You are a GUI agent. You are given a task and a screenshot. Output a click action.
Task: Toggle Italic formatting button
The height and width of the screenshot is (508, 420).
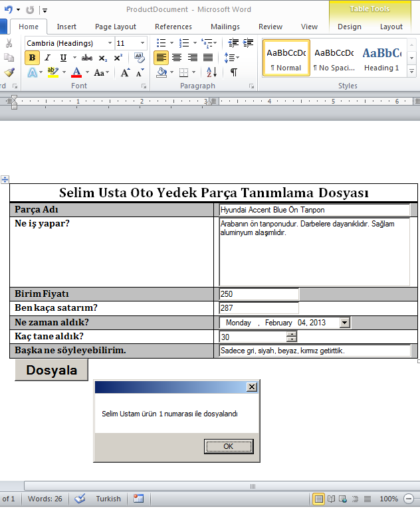[x=47, y=58]
